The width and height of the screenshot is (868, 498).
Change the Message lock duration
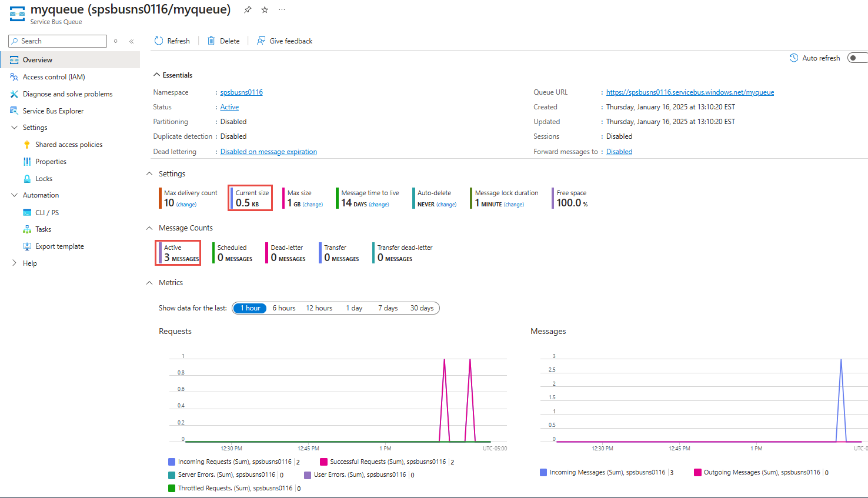(x=514, y=205)
